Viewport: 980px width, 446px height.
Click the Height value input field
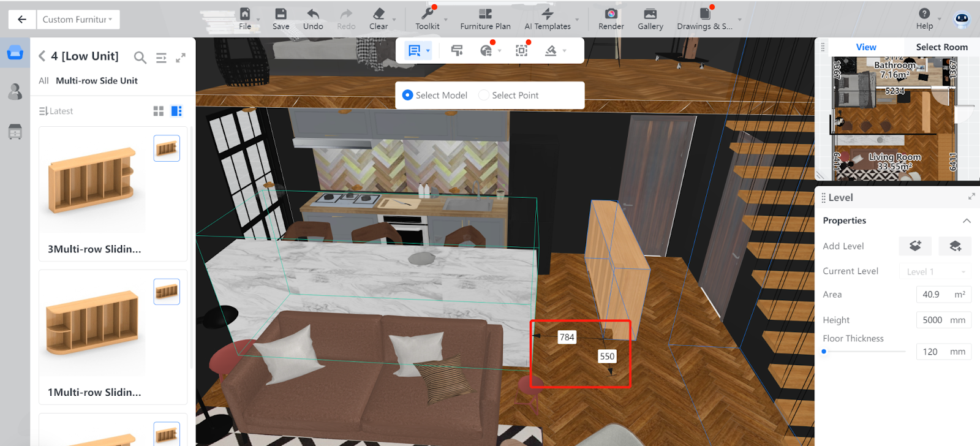(932, 320)
